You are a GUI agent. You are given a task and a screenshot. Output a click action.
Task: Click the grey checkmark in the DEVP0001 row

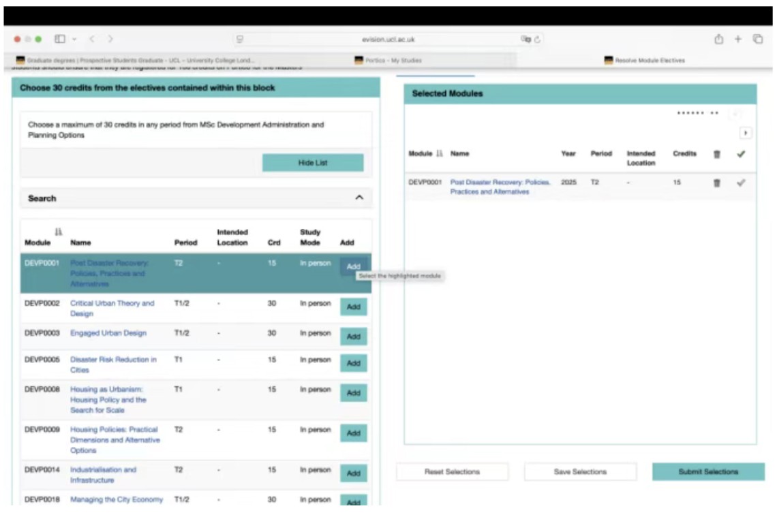point(741,183)
